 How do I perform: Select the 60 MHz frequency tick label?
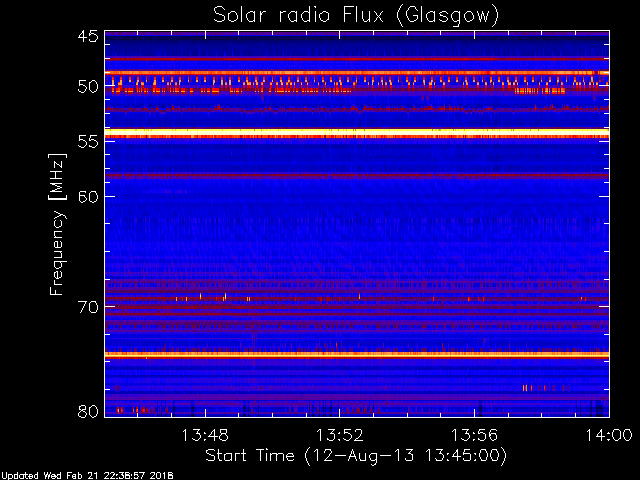tap(88, 197)
